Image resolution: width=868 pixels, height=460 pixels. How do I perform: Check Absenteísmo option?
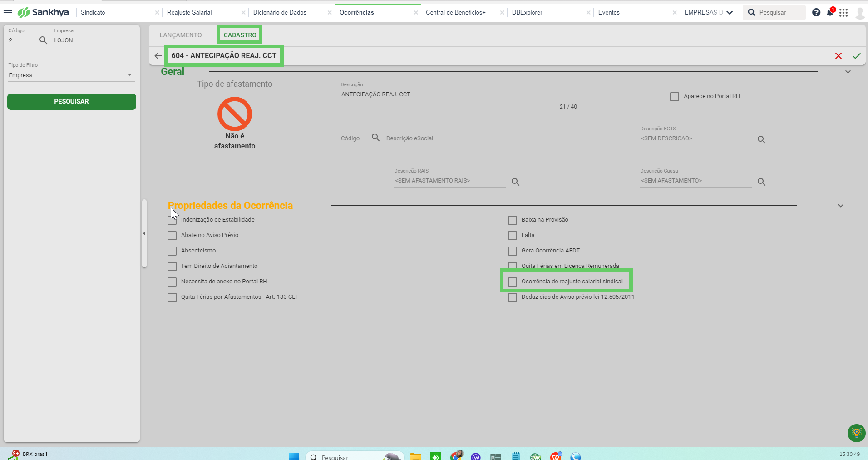pyautogui.click(x=172, y=251)
